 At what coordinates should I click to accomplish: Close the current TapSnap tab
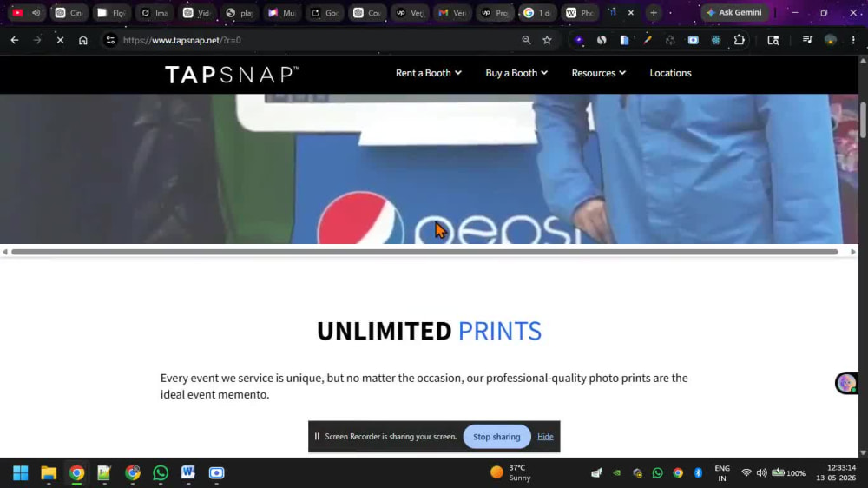click(630, 12)
